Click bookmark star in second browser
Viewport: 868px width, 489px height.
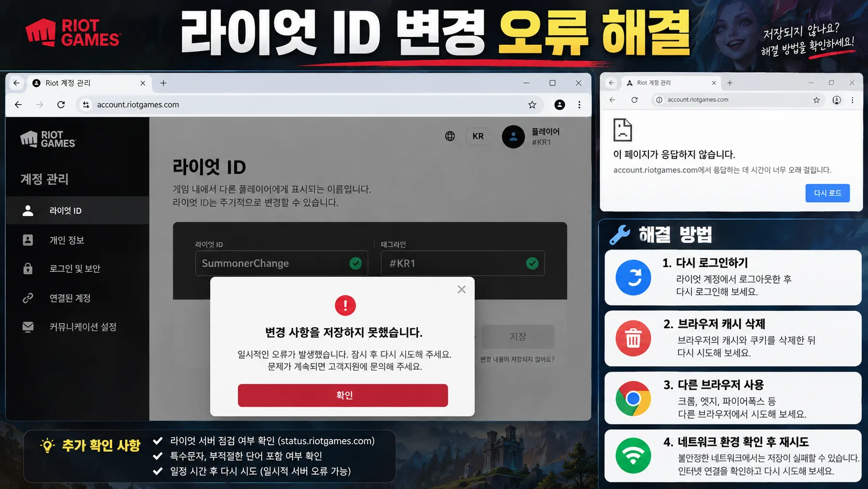tap(816, 100)
